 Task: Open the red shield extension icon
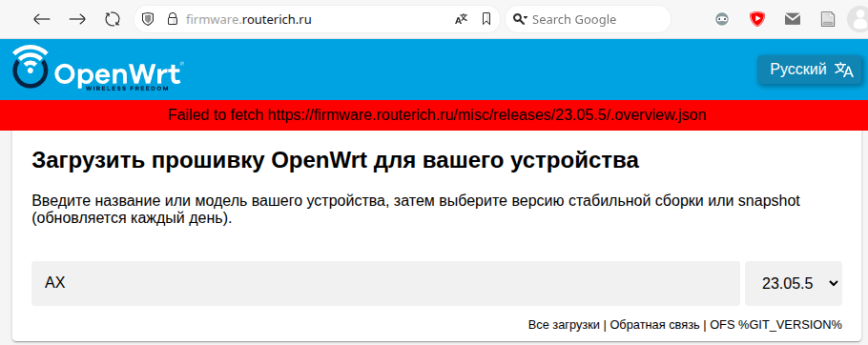click(x=756, y=19)
